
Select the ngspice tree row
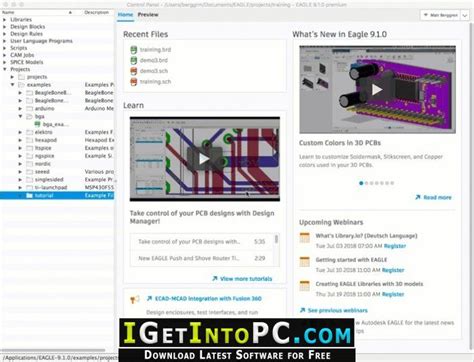click(x=57, y=156)
